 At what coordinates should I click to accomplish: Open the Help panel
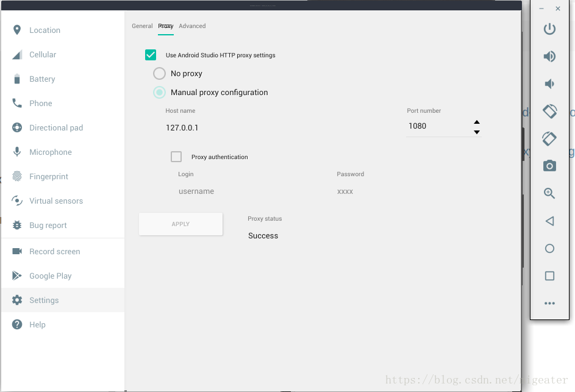coord(63,324)
